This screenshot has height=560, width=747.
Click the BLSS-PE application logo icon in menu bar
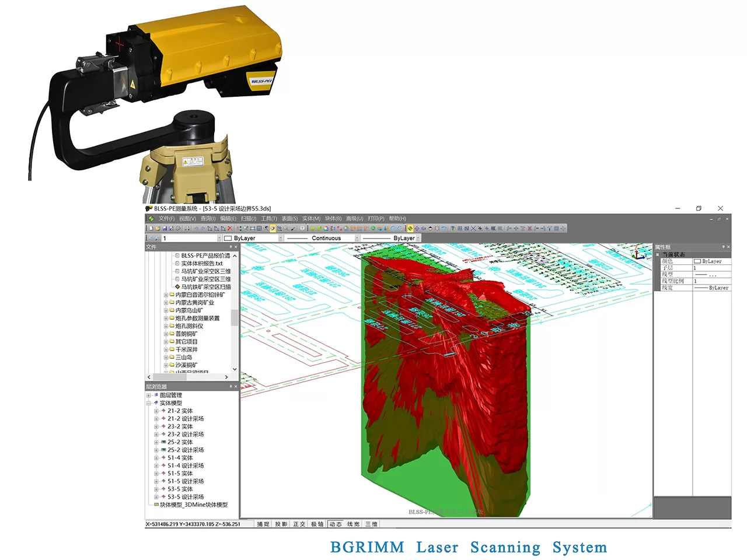(151, 219)
